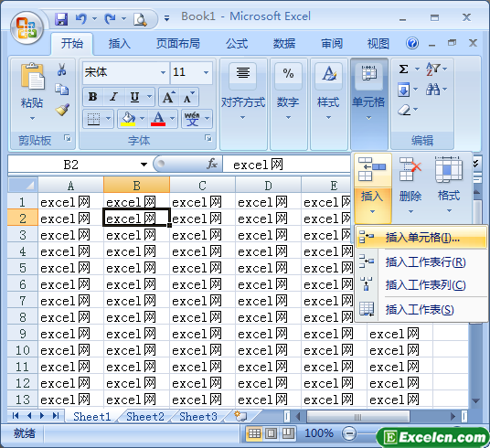This screenshot has width=490, height=448.
Task: Switch to the 数据 ribbon tab
Action: (284, 44)
